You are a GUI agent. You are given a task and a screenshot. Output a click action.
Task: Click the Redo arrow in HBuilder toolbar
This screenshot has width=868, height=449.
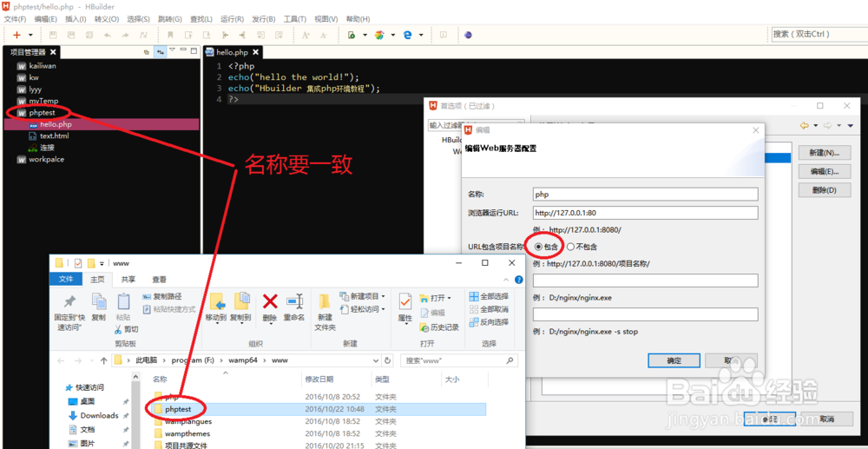coord(125,35)
